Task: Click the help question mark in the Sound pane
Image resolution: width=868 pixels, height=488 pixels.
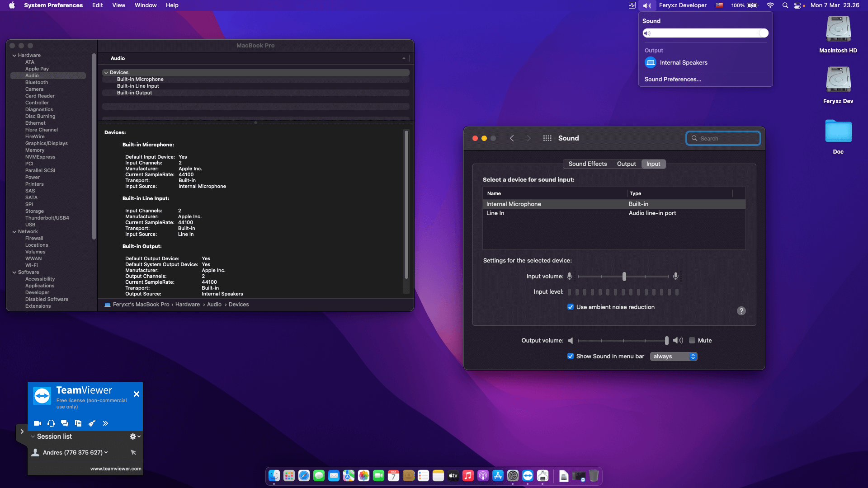Action: [x=741, y=311]
